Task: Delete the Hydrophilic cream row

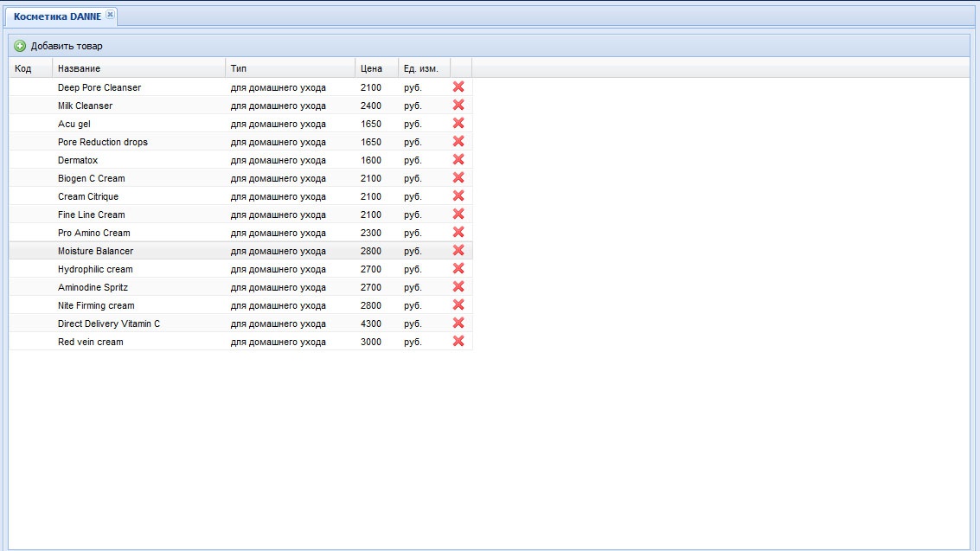Action: (458, 268)
